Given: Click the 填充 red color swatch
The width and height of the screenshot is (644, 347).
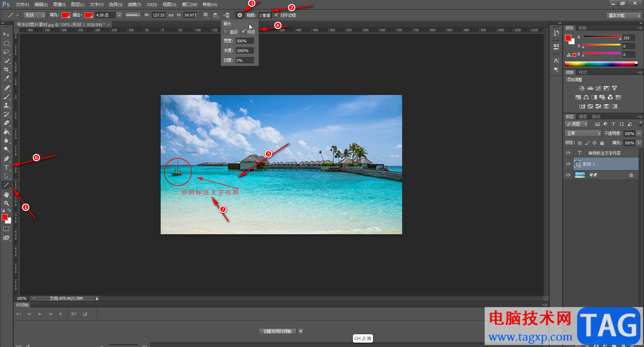Looking at the screenshot, I should pyautogui.click(x=66, y=15).
